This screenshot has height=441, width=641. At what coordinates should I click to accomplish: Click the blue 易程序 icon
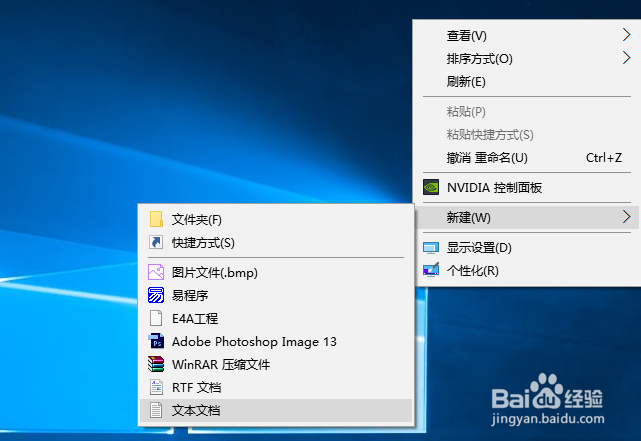coord(156,295)
